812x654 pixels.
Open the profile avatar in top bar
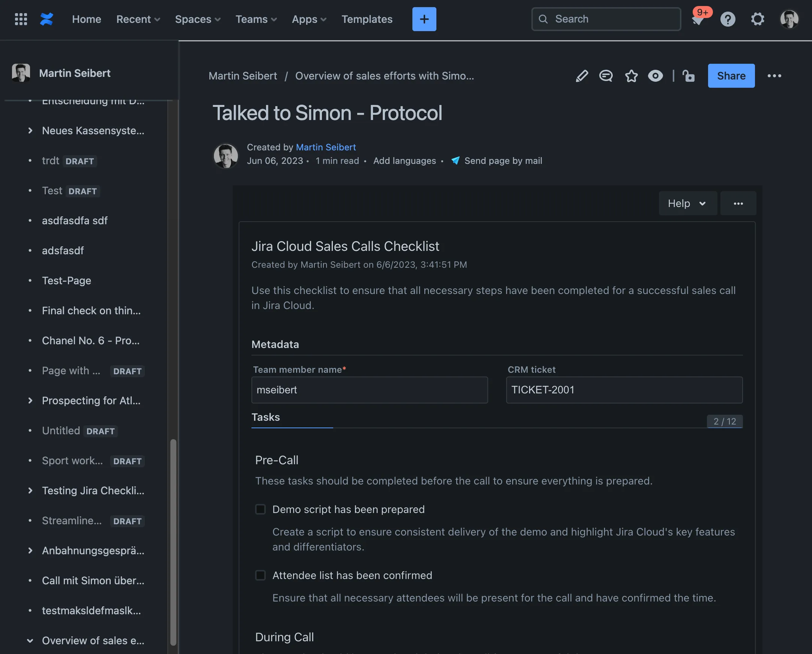coord(789,19)
